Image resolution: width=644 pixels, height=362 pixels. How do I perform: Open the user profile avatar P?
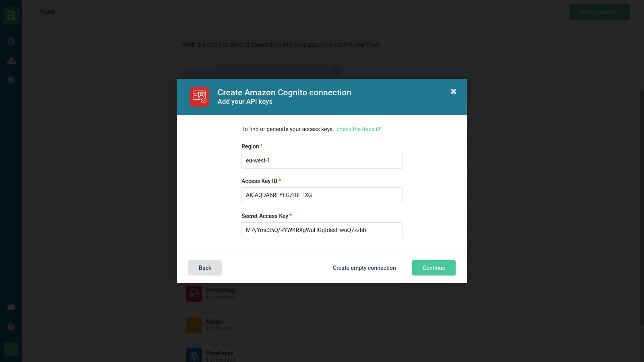[11, 349]
